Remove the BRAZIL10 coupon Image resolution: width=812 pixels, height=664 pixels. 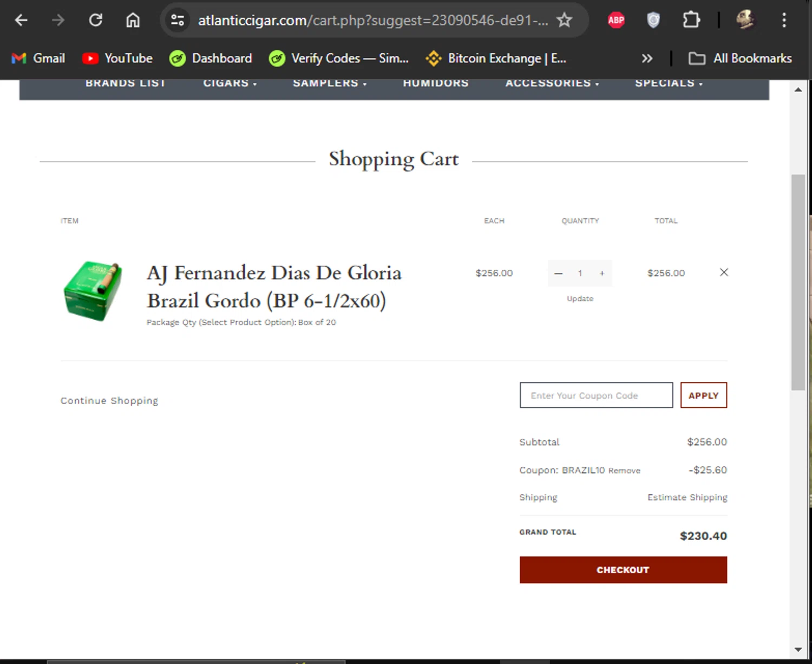pyautogui.click(x=624, y=471)
